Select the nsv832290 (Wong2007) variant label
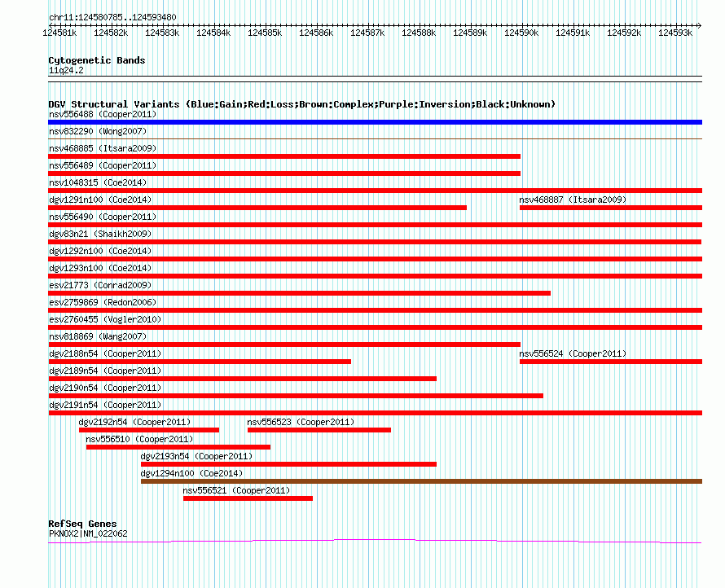Viewport: 725px width, 588px height. (x=98, y=131)
